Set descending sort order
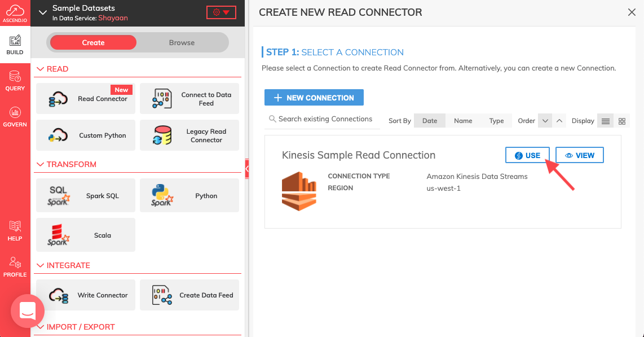 pyautogui.click(x=545, y=121)
